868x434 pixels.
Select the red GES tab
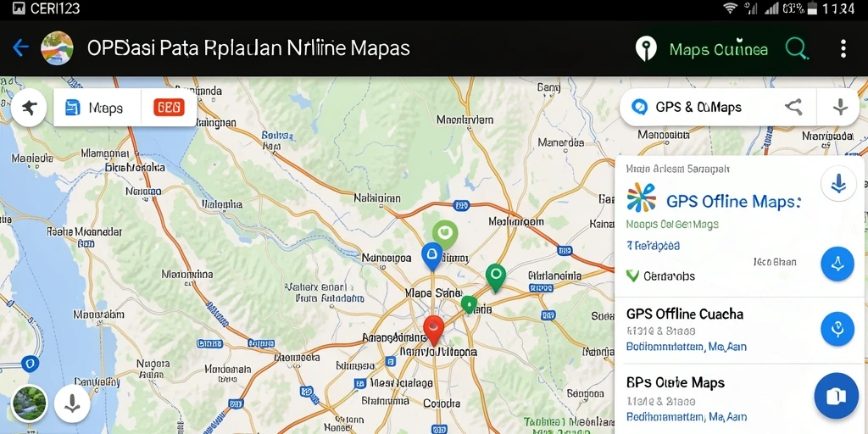168,108
